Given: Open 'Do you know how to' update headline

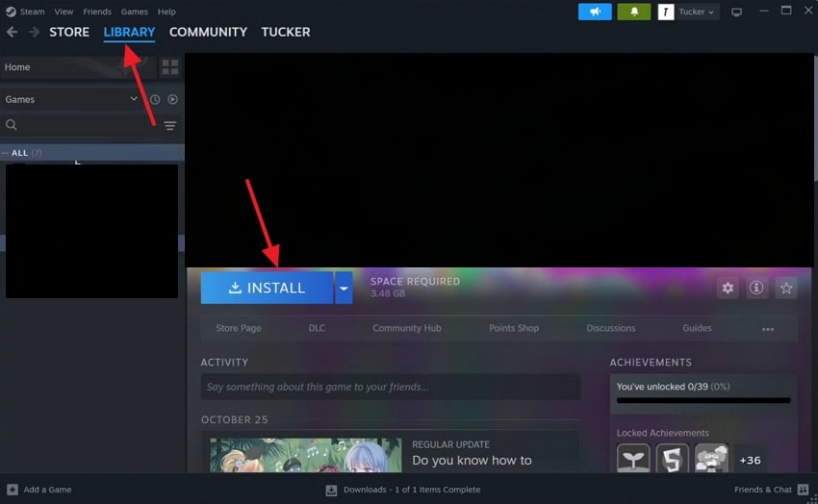Looking at the screenshot, I should pos(472,460).
